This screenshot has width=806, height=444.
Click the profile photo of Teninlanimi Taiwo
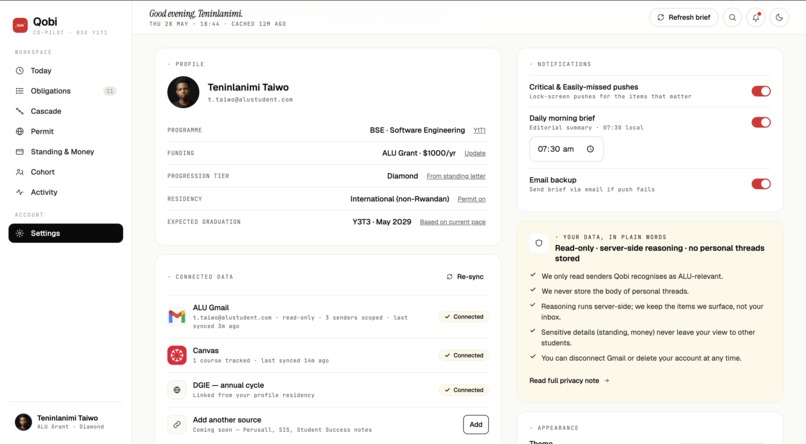[183, 92]
